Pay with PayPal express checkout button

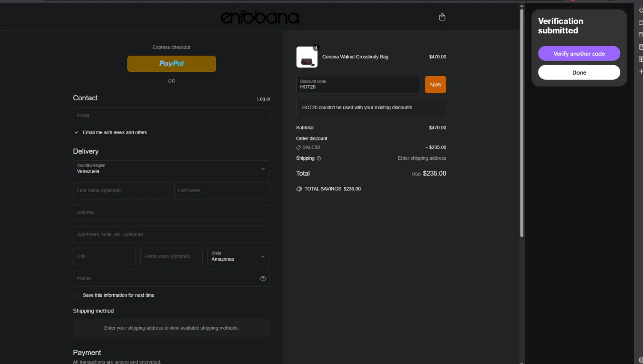point(171,64)
